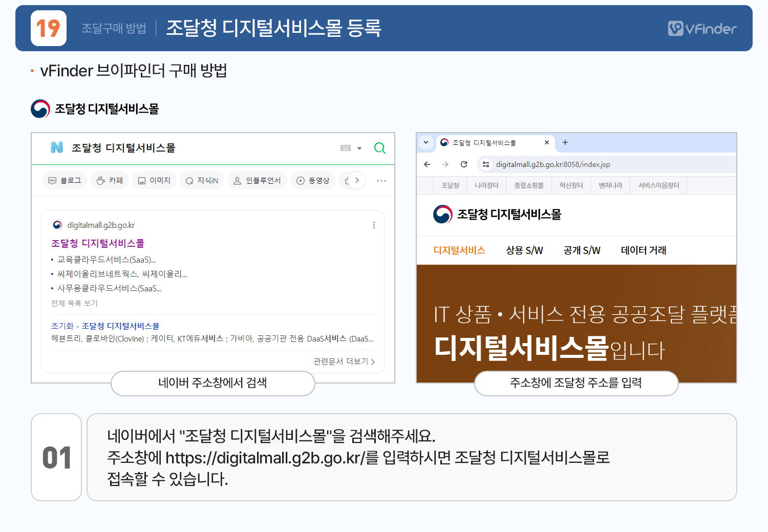The height and width of the screenshot is (532, 768).
Task: Open the three-dot more options in filter row
Action: (381, 181)
